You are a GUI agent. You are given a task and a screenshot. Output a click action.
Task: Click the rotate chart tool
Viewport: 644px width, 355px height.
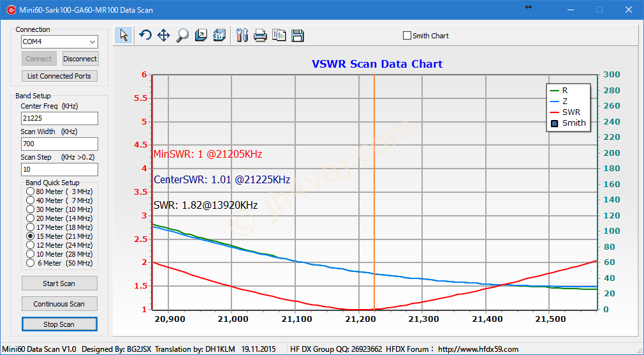click(x=145, y=35)
